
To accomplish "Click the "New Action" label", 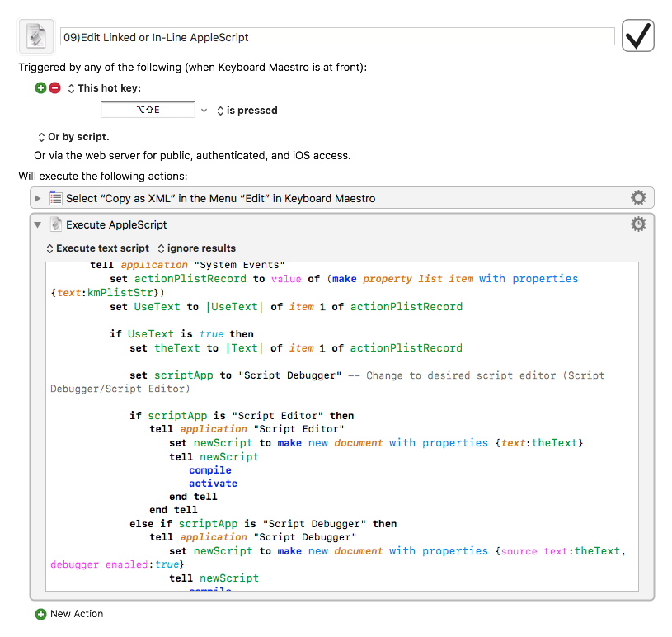I will [77, 614].
